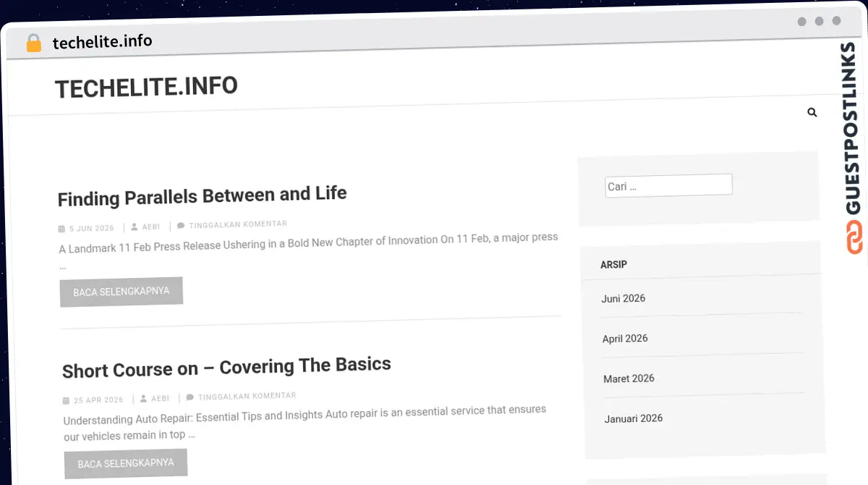
Task: Click Baca Selengkapnya under Short Course post
Action: pos(126,463)
